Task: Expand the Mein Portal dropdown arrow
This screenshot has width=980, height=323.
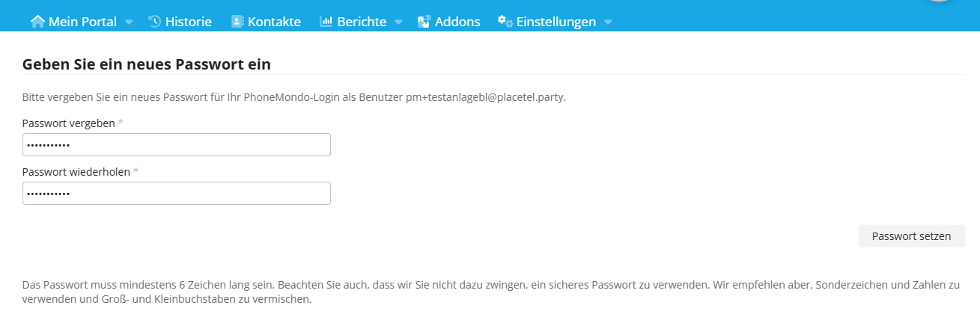Action: pyautogui.click(x=129, y=22)
